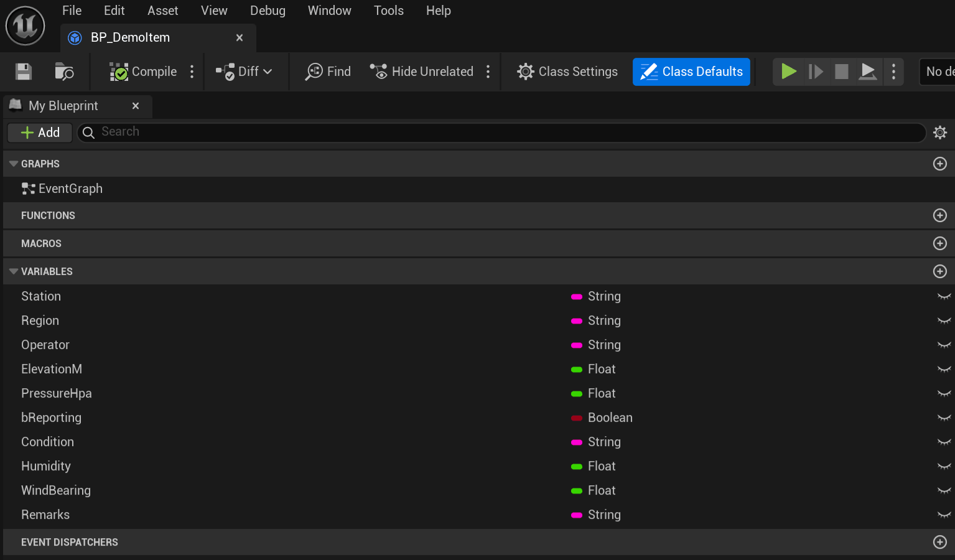Open the Diff dropdown
The height and width of the screenshot is (560, 955).
pyautogui.click(x=244, y=72)
